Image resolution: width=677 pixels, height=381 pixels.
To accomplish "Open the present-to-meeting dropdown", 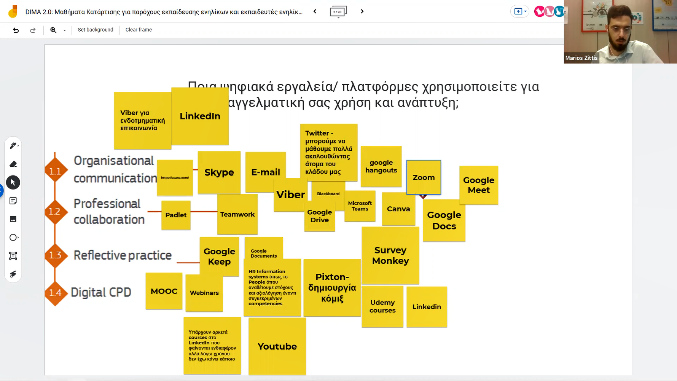I will pyautogui.click(x=519, y=11).
